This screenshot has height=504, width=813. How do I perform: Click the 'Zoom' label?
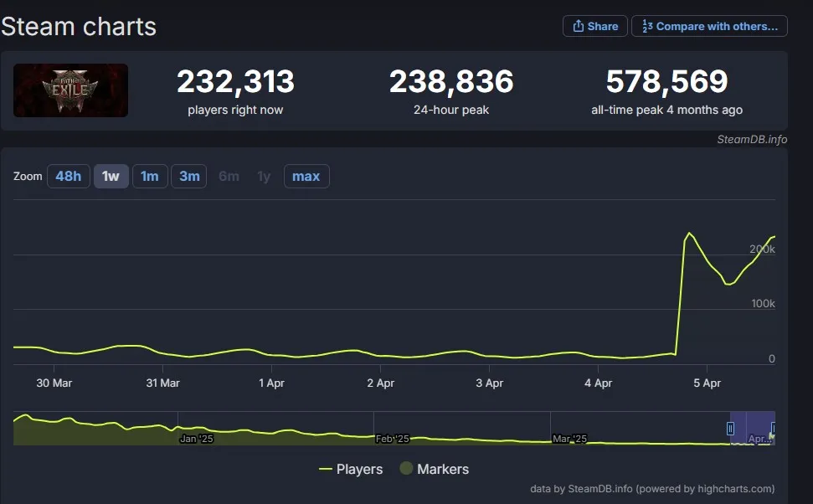[x=28, y=177]
